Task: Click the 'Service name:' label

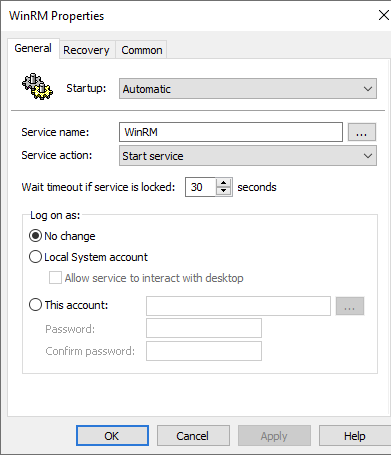Action: [x=55, y=132]
